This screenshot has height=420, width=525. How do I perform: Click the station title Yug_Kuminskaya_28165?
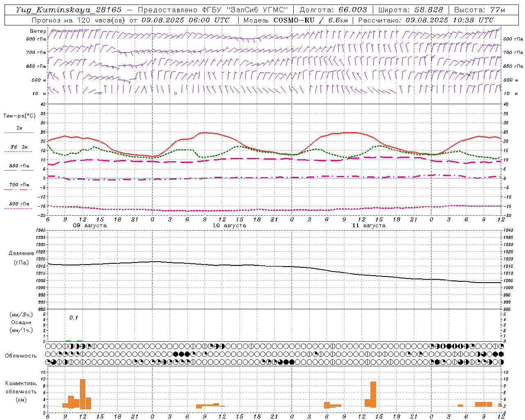(x=69, y=10)
